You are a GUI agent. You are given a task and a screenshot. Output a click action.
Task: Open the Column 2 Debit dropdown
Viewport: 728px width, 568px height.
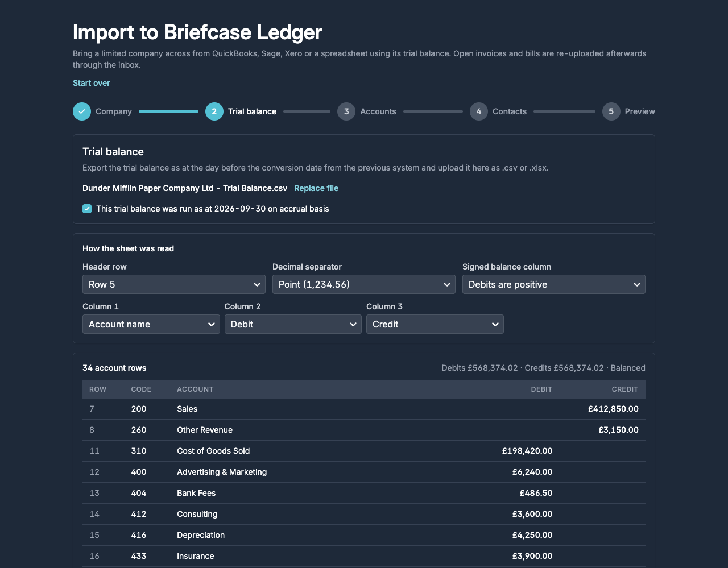[x=293, y=324]
